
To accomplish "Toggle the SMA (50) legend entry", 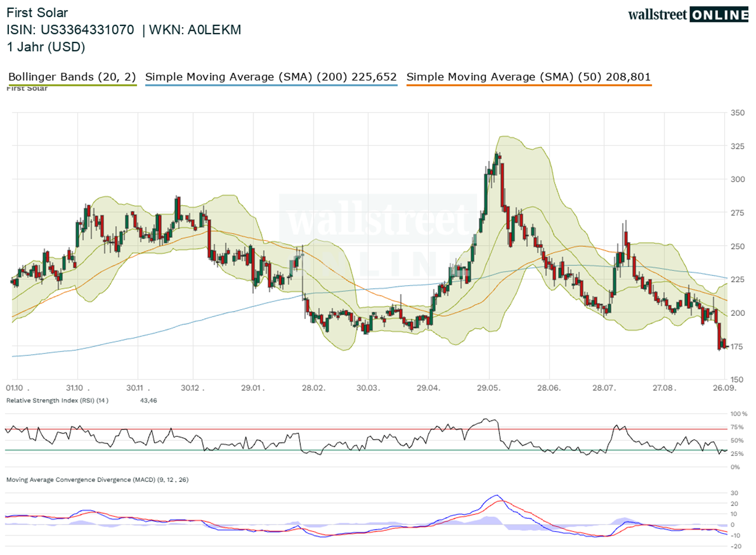I will [529, 77].
